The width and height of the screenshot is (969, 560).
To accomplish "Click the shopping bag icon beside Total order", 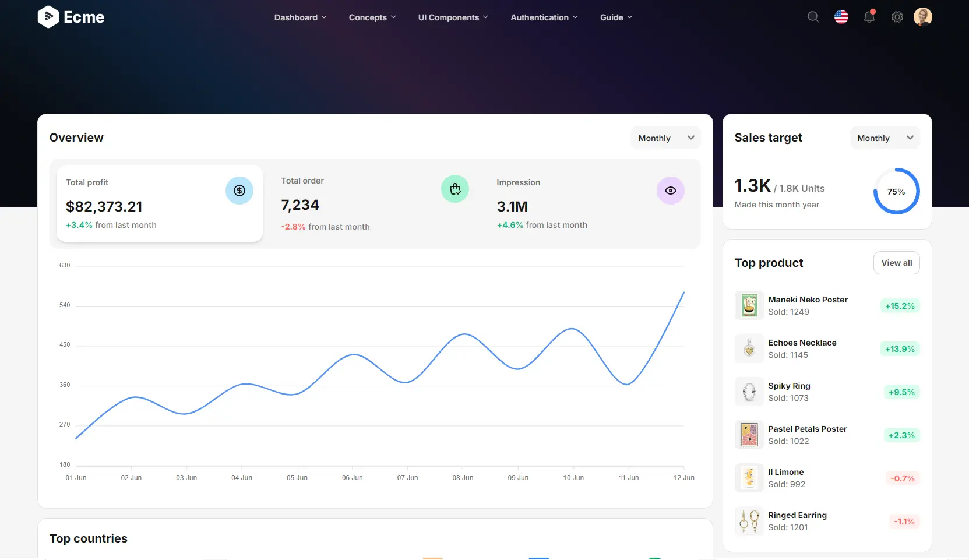I will tap(455, 189).
